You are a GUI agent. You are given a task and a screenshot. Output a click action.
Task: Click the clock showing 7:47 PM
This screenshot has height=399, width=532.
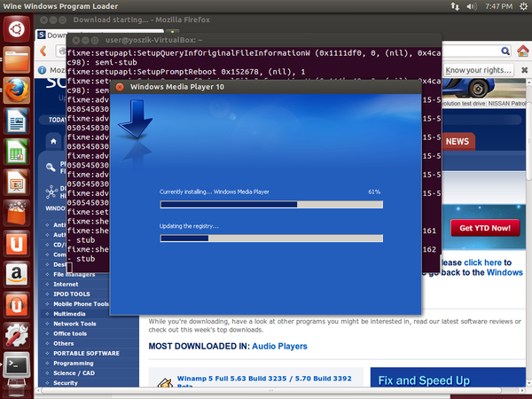[x=498, y=6]
